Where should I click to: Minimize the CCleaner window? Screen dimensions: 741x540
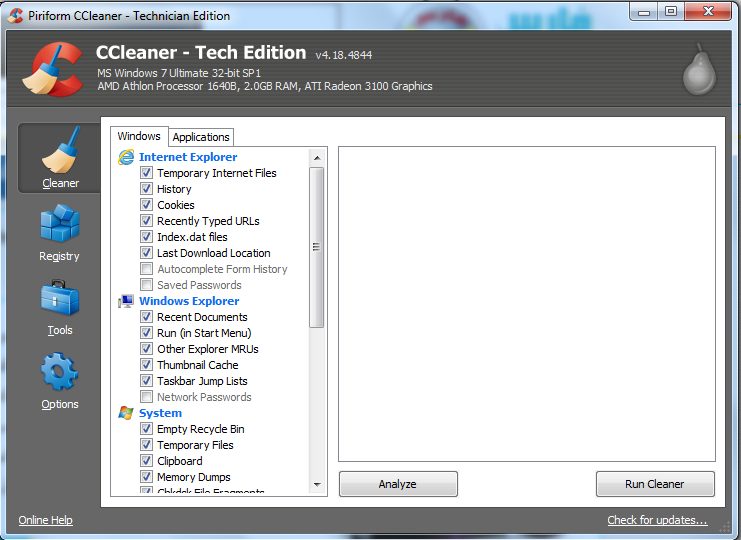[x=644, y=12]
